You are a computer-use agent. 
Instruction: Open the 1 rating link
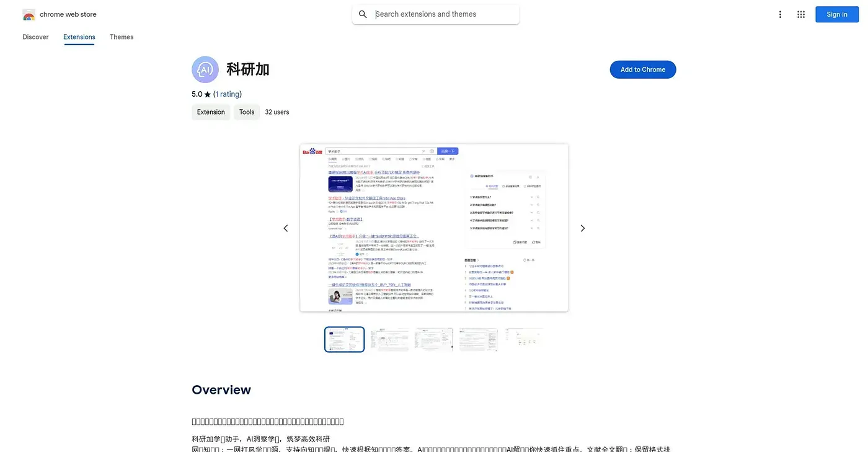click(x=228, y=94)
